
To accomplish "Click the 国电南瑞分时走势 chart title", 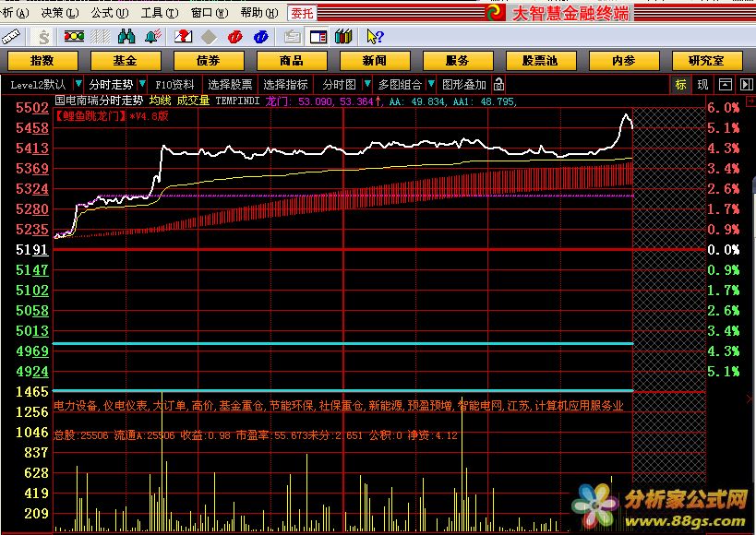I will click(99, 101).
